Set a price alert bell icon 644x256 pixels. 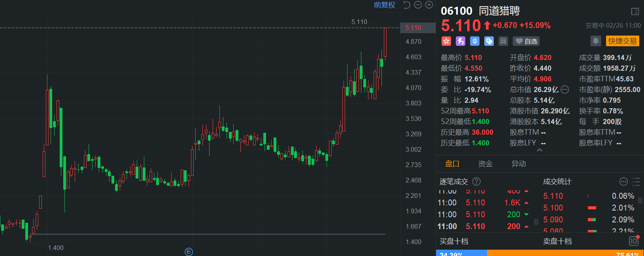596,41
